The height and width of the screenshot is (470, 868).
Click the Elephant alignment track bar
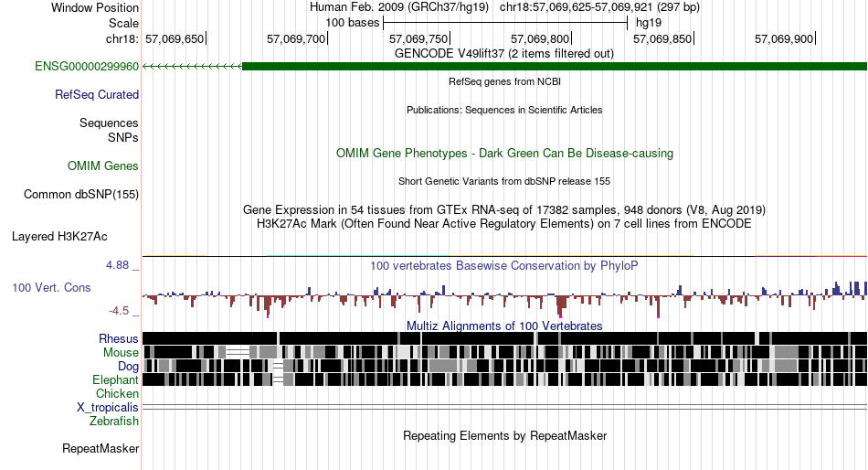pyautogui.click(x=504, y=379)
